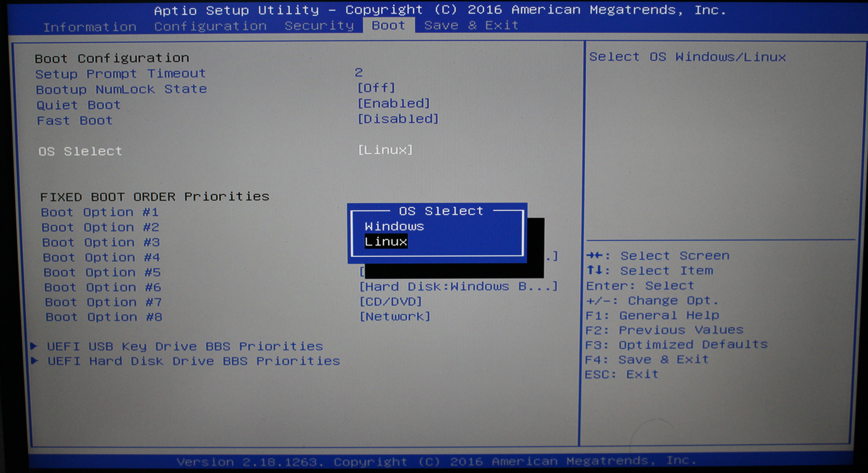Select the Quiet Boot label
868x473 pixels.
click(79, 105)
